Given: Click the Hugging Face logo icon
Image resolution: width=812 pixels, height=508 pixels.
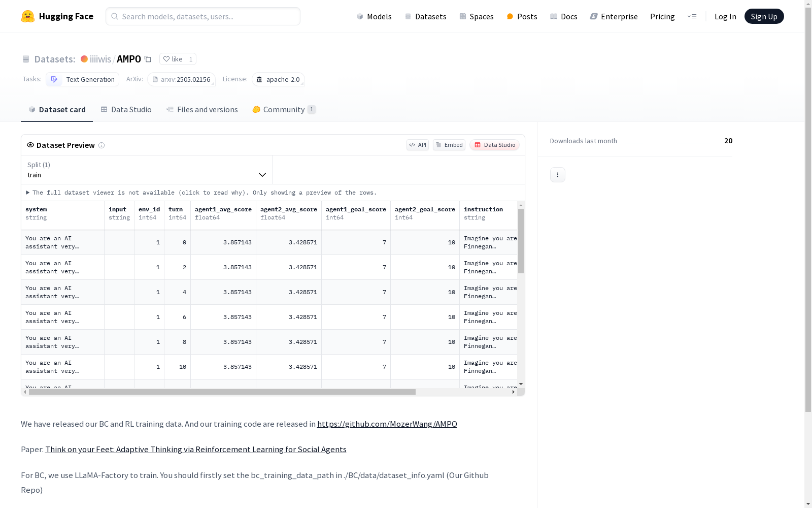Looking at the screenshot, I should (x=28, y=16).
